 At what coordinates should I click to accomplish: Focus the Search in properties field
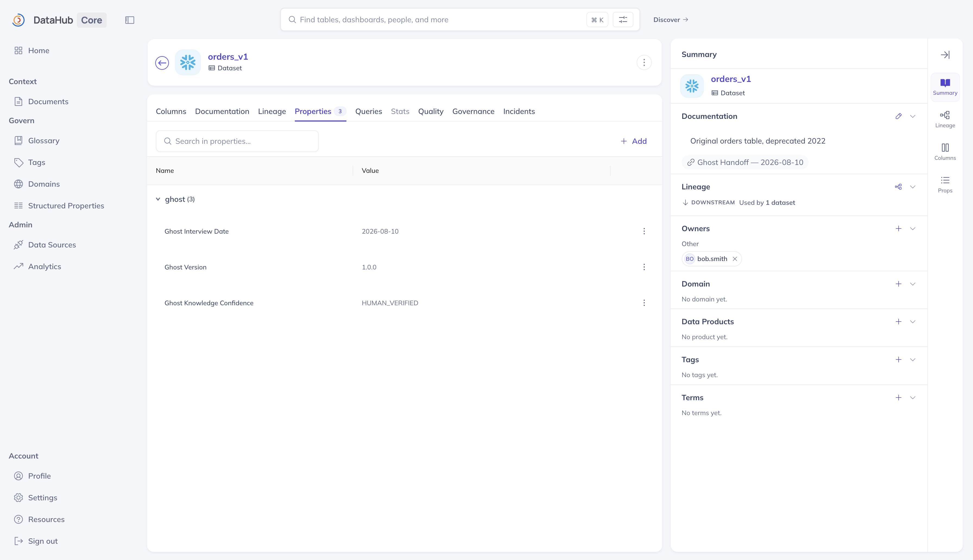point(237,141)
